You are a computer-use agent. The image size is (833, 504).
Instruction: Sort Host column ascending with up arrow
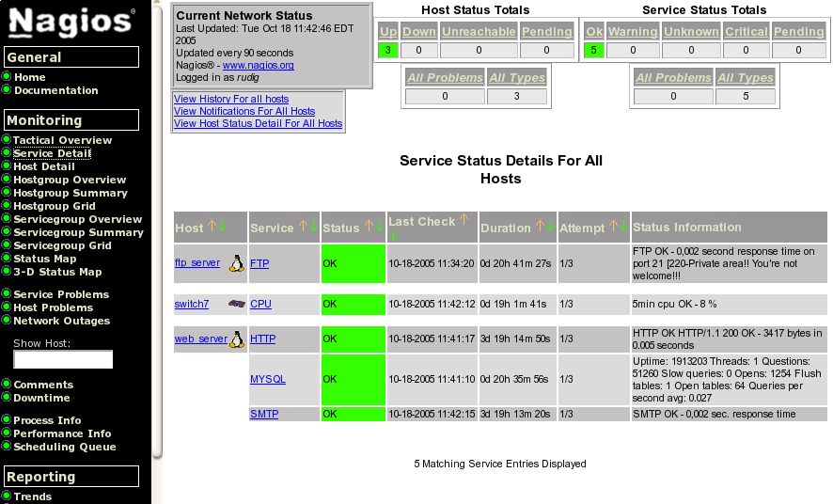point(212,226)
